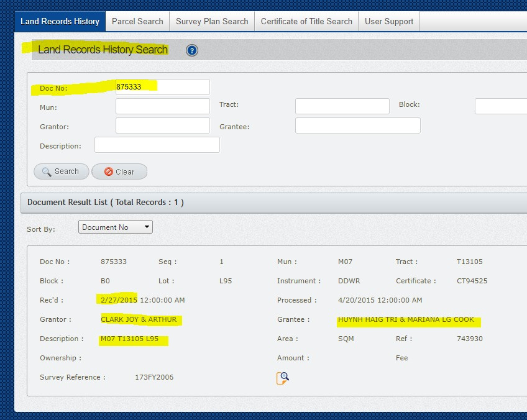Select the Ref value 743930
Viewport: 527px width, 420px height.
pyautogui.click(x=470, y=339)
